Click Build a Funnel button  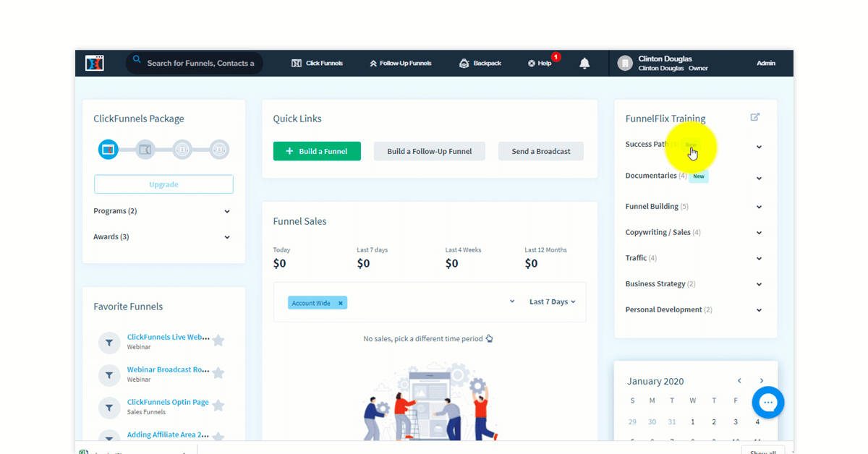point(317,151)
